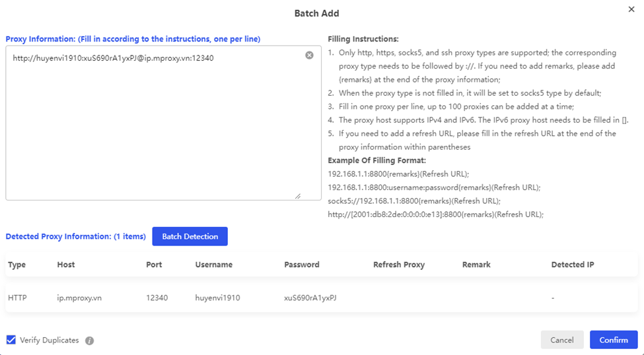
Task: Click the Username column header
Action: click(x=214, y=265)
